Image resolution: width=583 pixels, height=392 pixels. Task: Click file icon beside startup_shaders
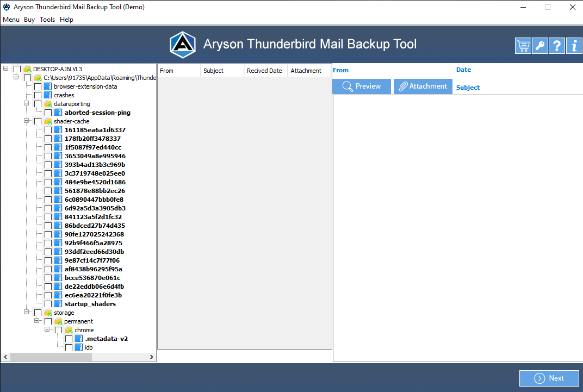click(x=58, y=304)
